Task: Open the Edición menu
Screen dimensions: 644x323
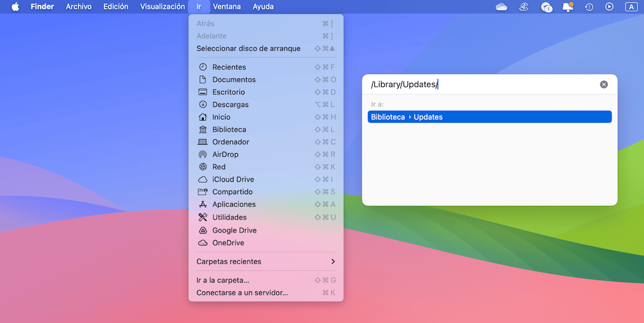Action: [x=116, y=7]
